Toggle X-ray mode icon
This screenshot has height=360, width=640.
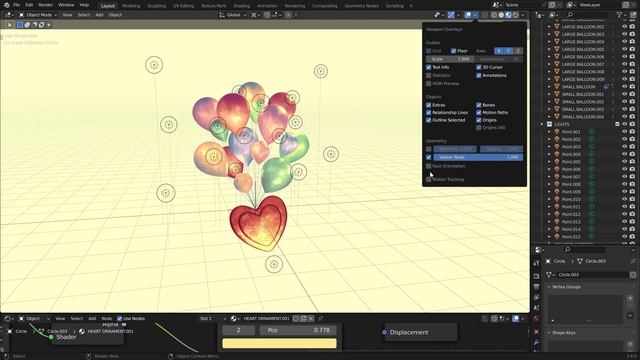point(484,15)
